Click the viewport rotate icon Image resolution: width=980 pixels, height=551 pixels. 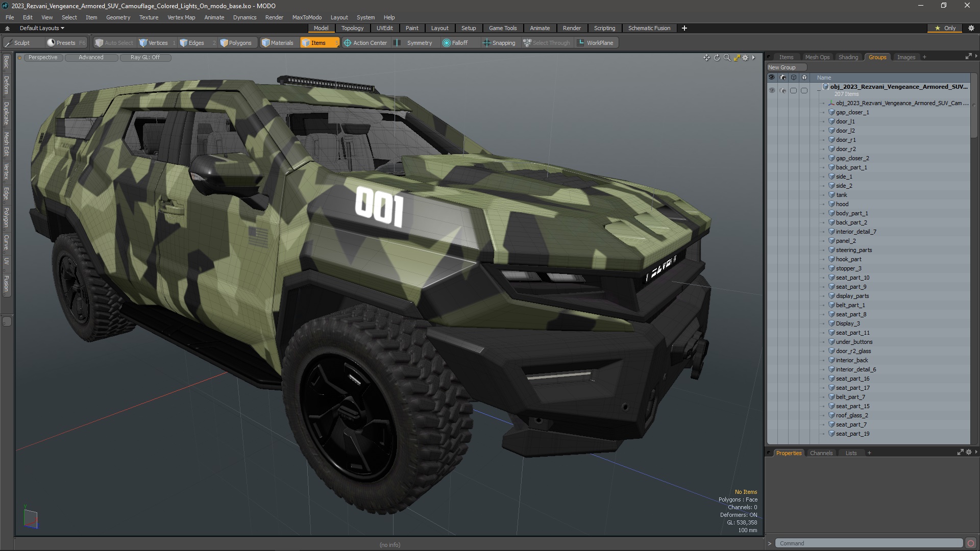click(x=717, y=58)
